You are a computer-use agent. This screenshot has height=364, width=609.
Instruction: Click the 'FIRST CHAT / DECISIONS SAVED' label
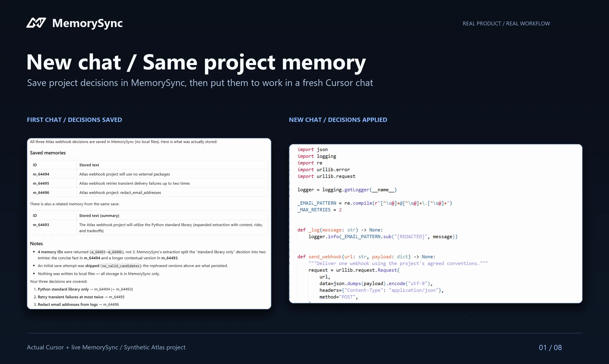pos(74,120)
